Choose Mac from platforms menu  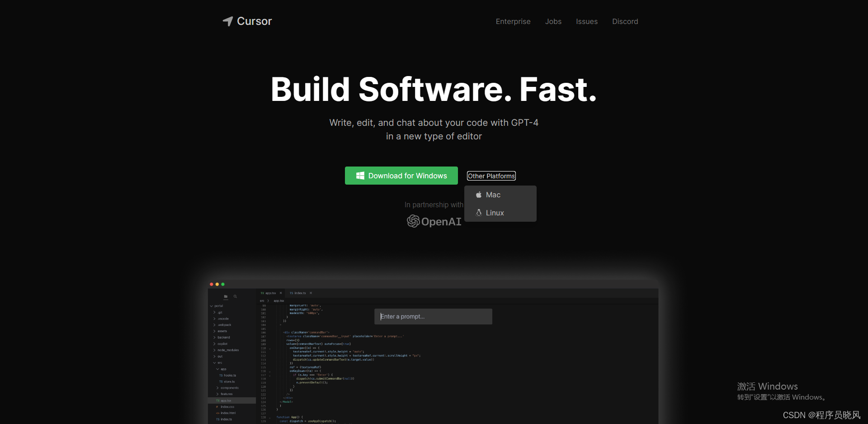click(x=500, y=195)
